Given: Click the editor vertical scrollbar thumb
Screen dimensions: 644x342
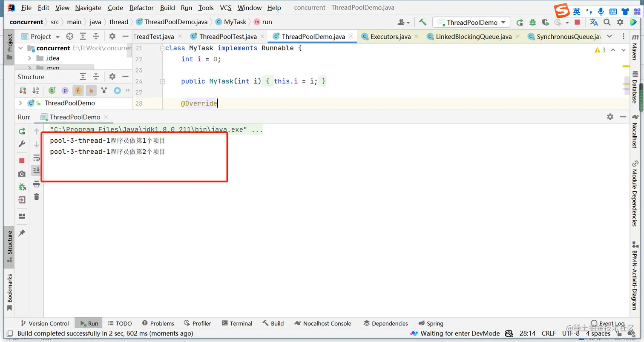Looking at the screenshot, I should [627, 86].
